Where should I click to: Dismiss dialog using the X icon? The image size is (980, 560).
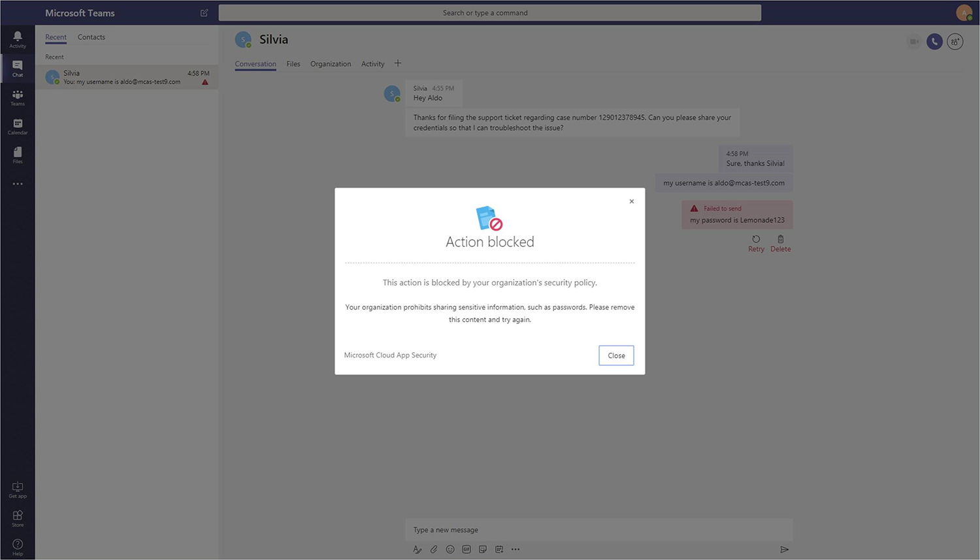click(631, 201)
